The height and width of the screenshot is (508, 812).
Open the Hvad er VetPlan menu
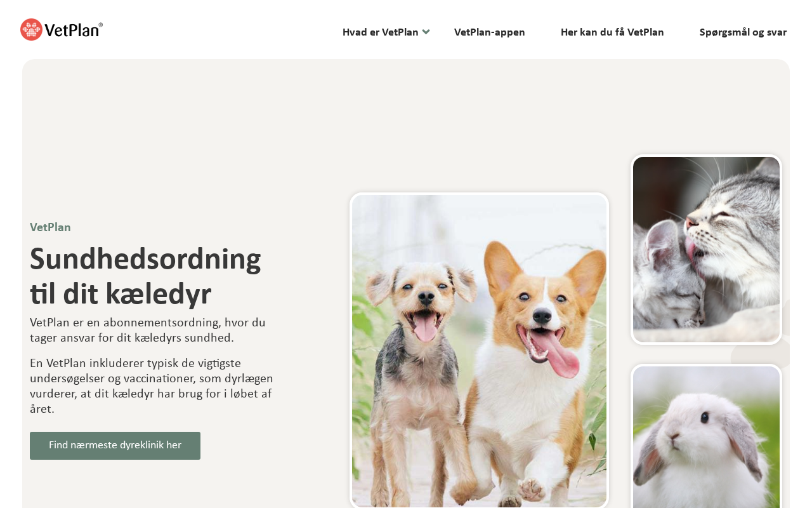[x=381, y=32]
